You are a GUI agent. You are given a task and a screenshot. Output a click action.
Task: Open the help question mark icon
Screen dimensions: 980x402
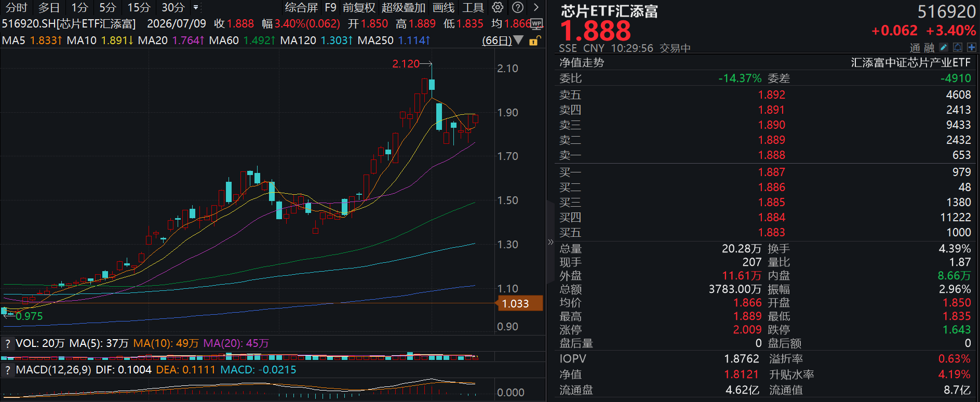click(517, 7)
